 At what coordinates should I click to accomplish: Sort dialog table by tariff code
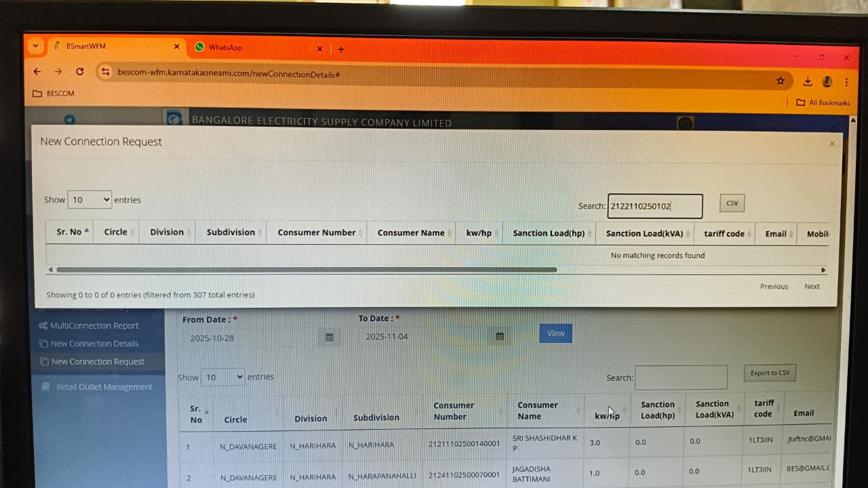pos(724,234)
